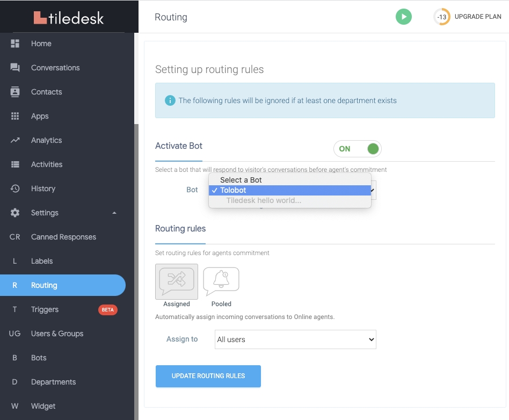Click the Upgrade Plan link
The height and width of the screenshot is (420, 509).
coord(477,17)
